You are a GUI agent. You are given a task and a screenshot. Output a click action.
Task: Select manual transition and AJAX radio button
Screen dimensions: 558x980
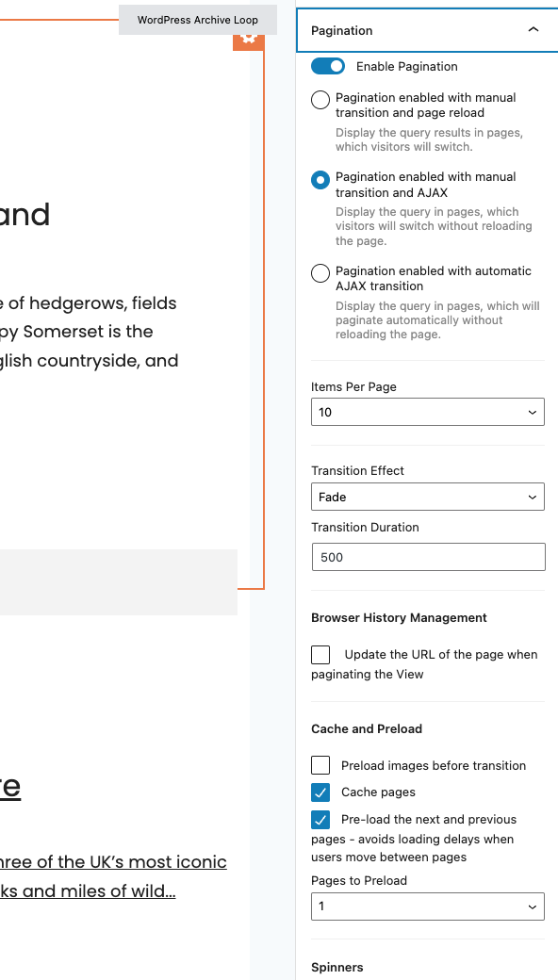pyautogui.click(x=320, y=179)
